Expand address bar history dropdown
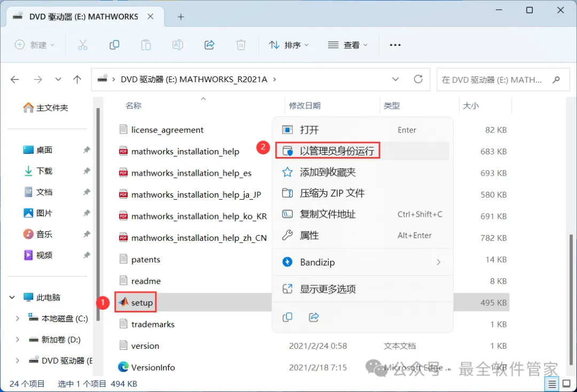Image resolution: width=577 pixels, height=392 pixels. (x=395, y=79)
